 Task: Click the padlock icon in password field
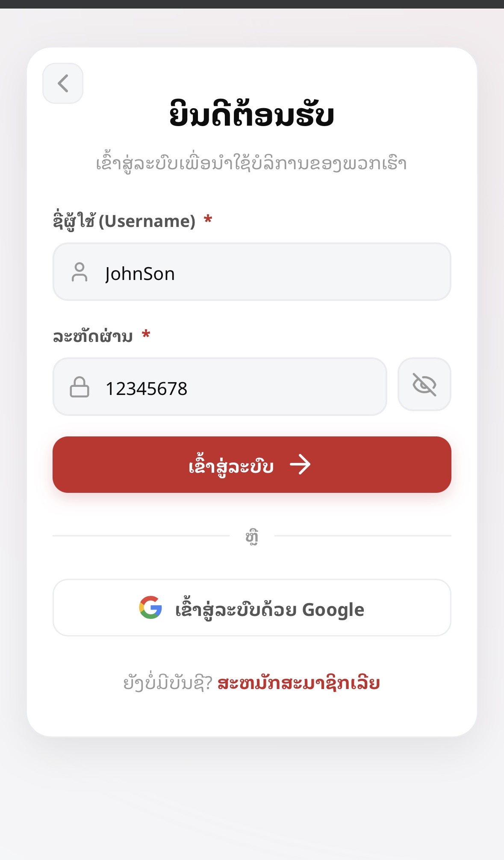pos(80,387)
